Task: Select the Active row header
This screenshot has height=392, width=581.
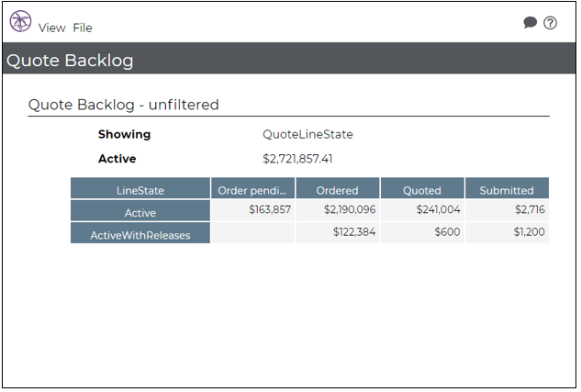Action: tap(140, 211)
